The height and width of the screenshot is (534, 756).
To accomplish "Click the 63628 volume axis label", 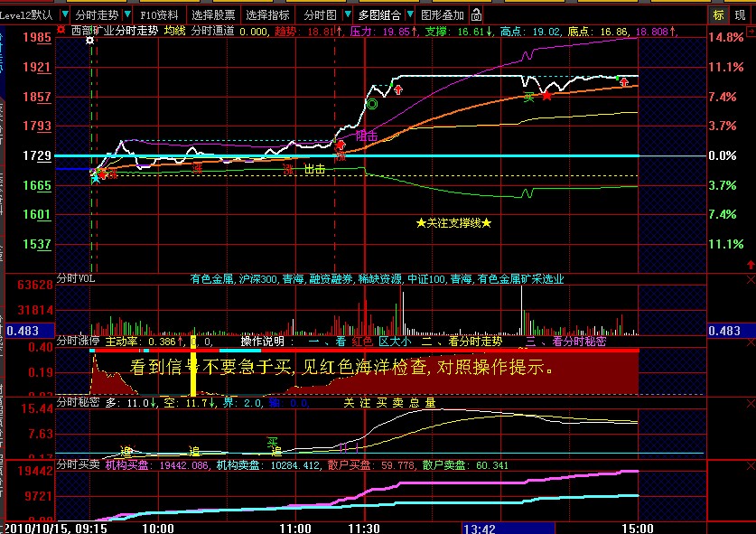I will 35,286.
